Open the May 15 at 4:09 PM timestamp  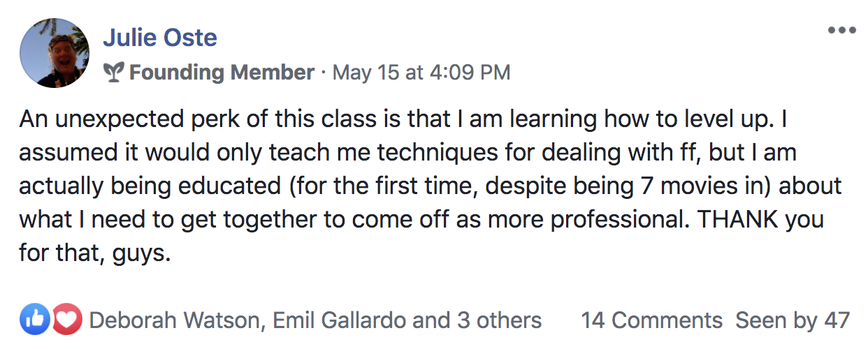tap(421, 72)
